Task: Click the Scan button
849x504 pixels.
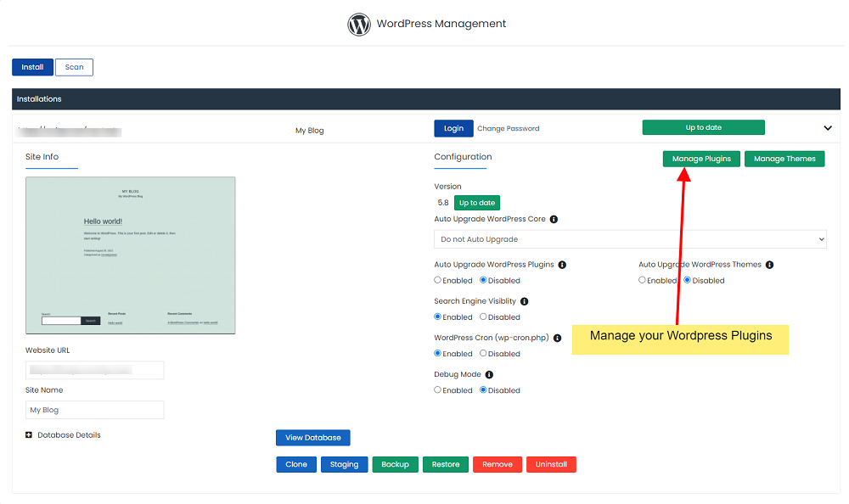Action: coord(74,67)
